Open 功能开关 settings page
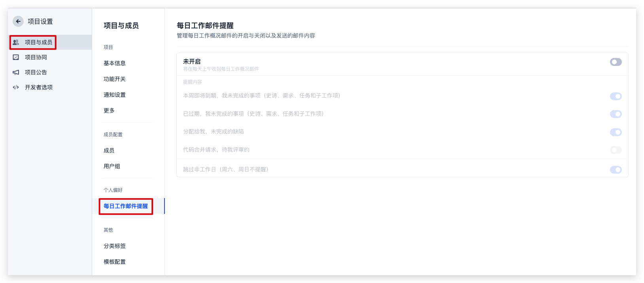The width and height of the screenshot is (644, 283). (x=115, y=79)
